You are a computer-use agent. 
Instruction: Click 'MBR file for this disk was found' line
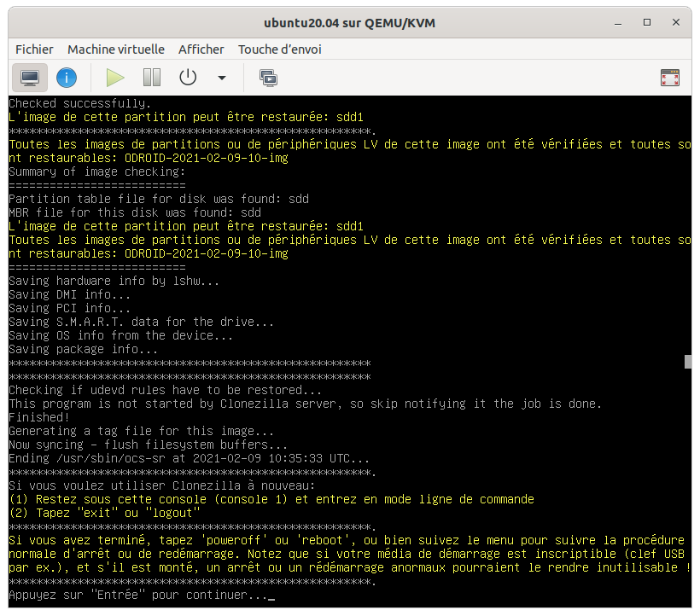(135, 212)
